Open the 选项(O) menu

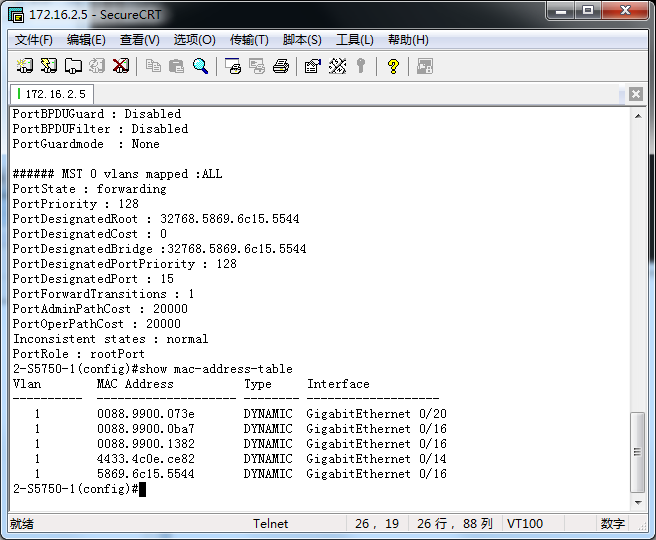click(194, 40)
